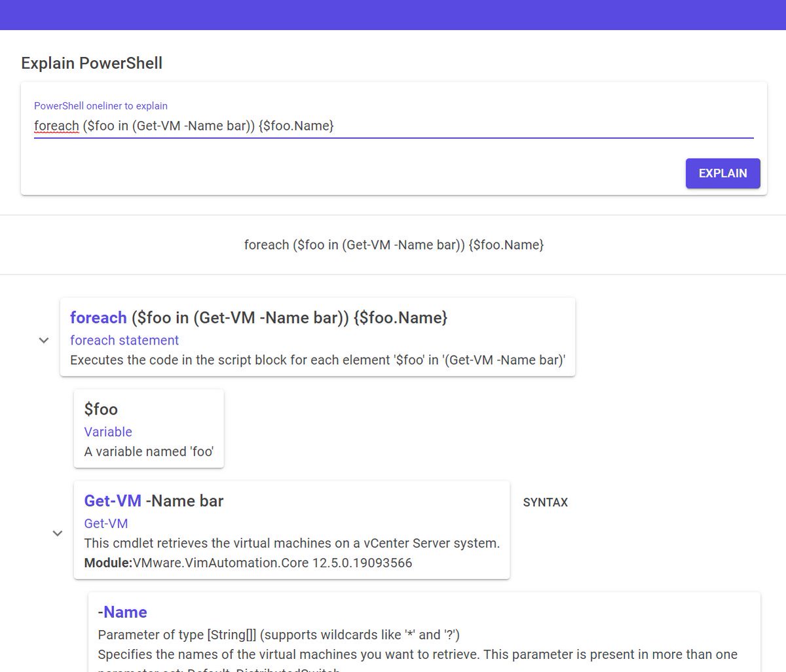Open the 'Get-VM' documentation link

pos(106,523)
